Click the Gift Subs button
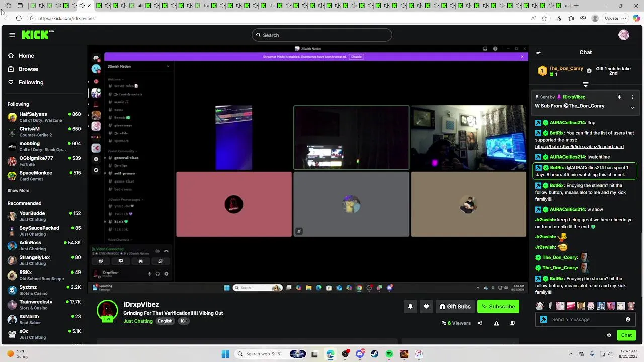This screenshot has height=362, width=644. [455, 306]
